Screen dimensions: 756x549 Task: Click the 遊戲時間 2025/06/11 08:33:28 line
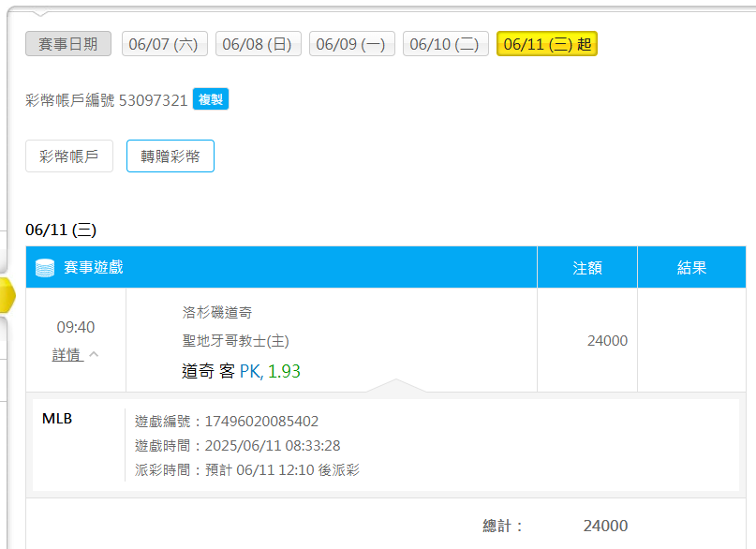coord(237,445)
